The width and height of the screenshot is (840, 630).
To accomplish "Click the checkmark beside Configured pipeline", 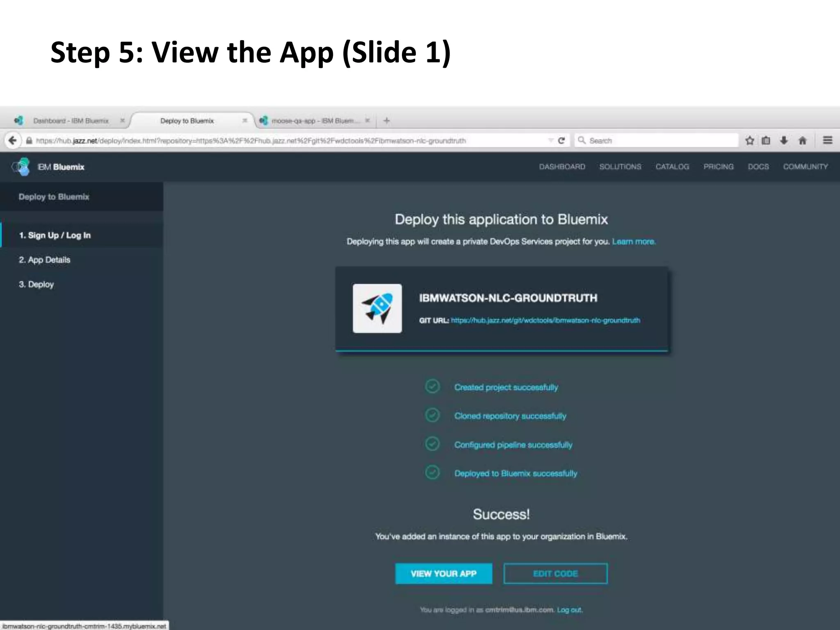I will (x=432, y=444).
